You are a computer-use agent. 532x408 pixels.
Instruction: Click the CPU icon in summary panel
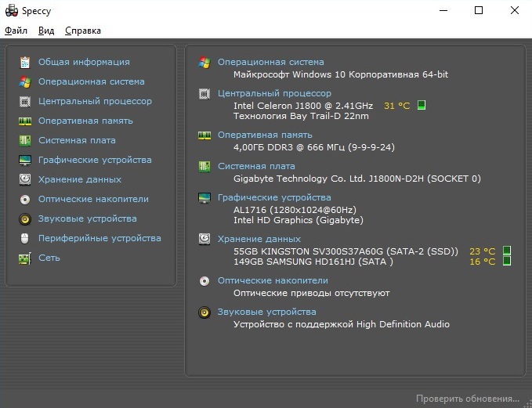[204, 94]
